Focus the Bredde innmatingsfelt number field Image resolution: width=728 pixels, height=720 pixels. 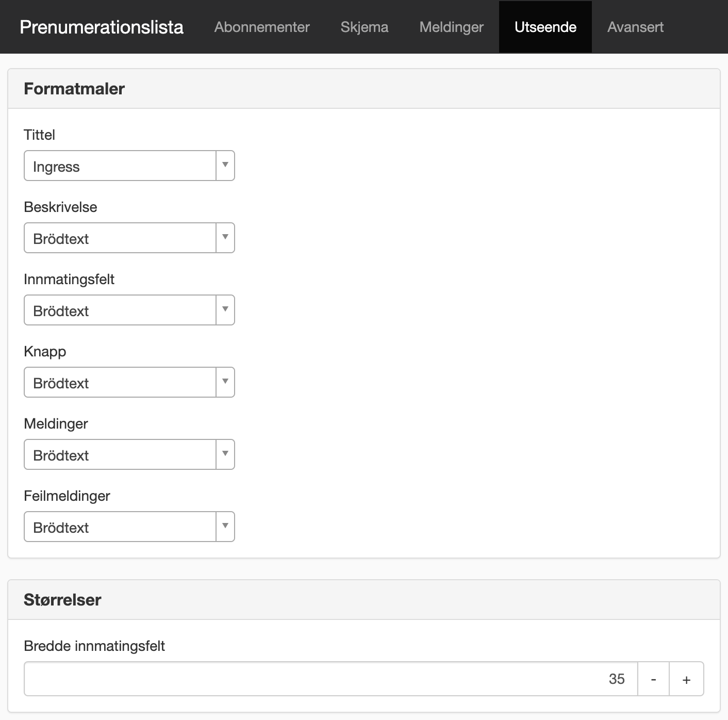click(331, 679)
